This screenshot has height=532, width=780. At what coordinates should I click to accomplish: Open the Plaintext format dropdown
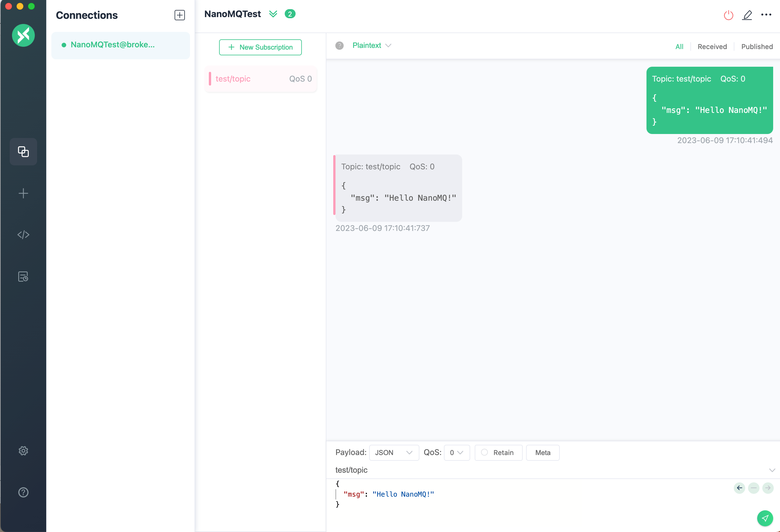371,46
